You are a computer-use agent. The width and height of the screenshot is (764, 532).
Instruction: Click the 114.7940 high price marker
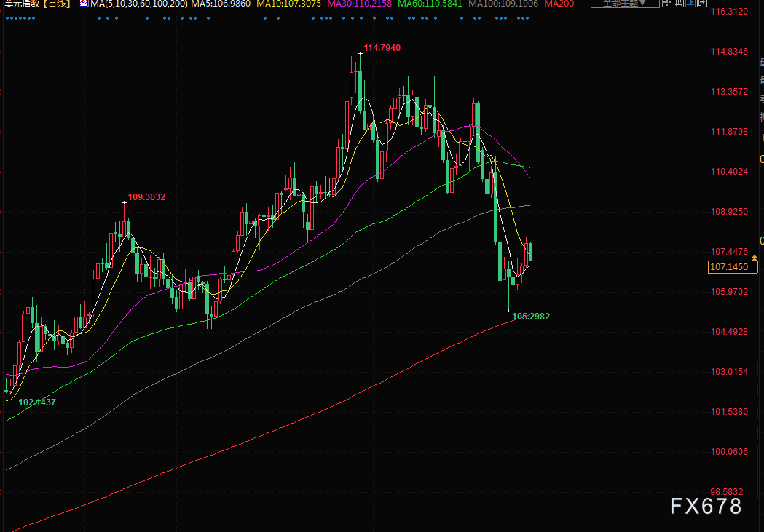[382, 48]
